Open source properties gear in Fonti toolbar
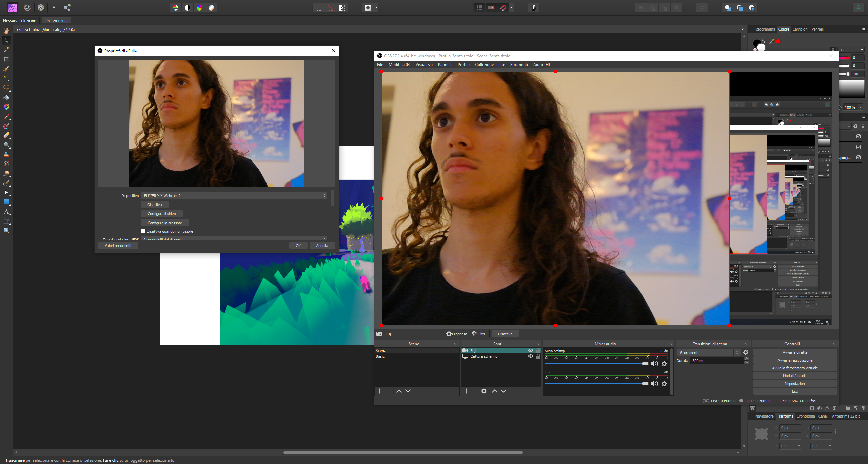The image size is (868, 464). tap(484, 391)
